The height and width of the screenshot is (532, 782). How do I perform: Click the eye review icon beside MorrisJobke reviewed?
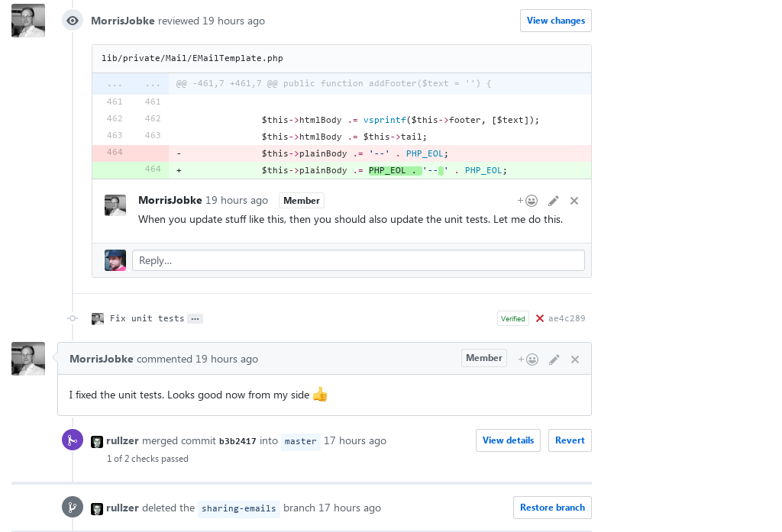73,21
